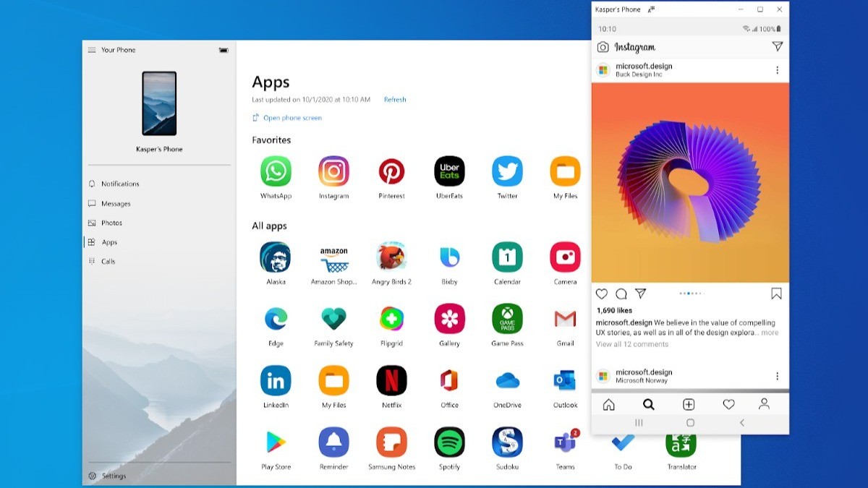Tap the comment icon on post
The height and width of the screenshot is (488, 868).
(621, 294)
